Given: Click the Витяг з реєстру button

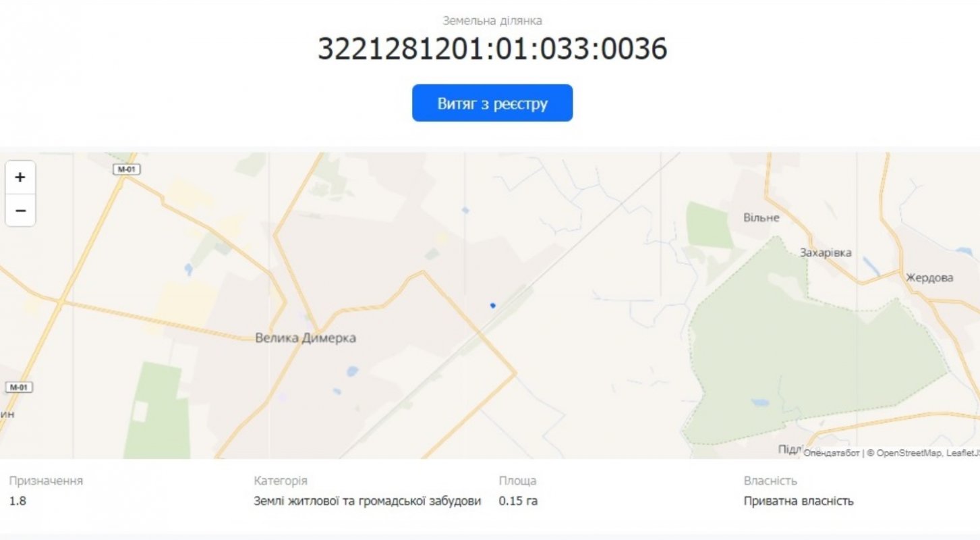Looking at the screenshot, I should pos(492,103).
